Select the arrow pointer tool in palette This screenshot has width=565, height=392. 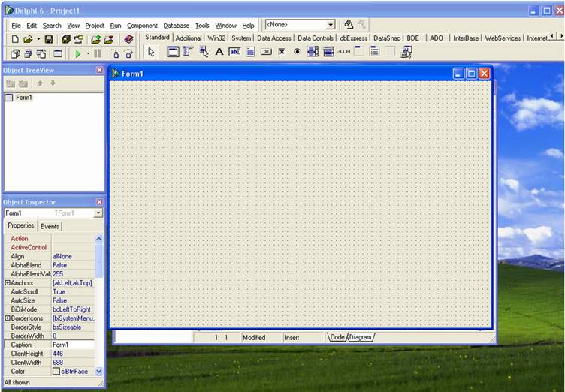click(x=150, y=52)
